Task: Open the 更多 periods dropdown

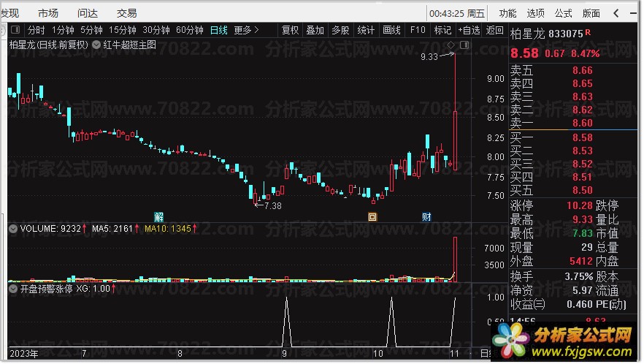Action: [x=247, y=30]
